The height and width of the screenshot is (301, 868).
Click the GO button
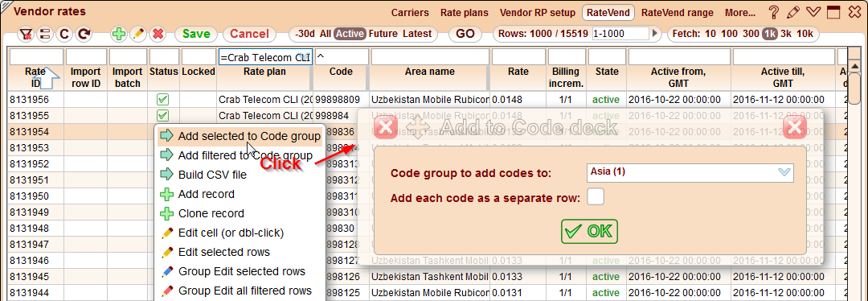pyautogui.click(x=465, y=34)
